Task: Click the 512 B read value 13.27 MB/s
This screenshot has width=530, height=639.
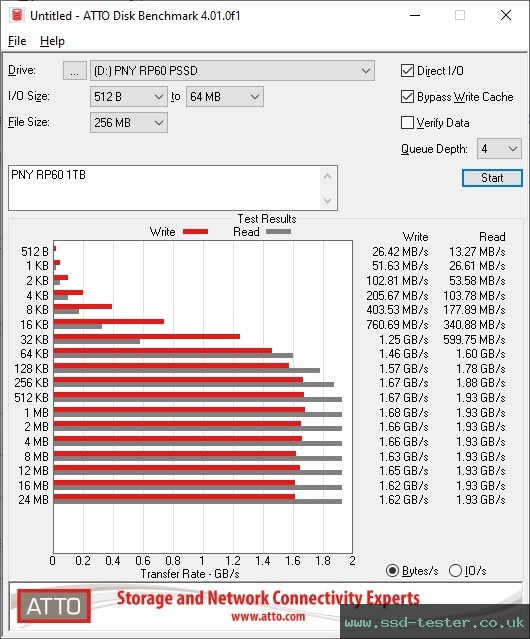Action: 477,252
